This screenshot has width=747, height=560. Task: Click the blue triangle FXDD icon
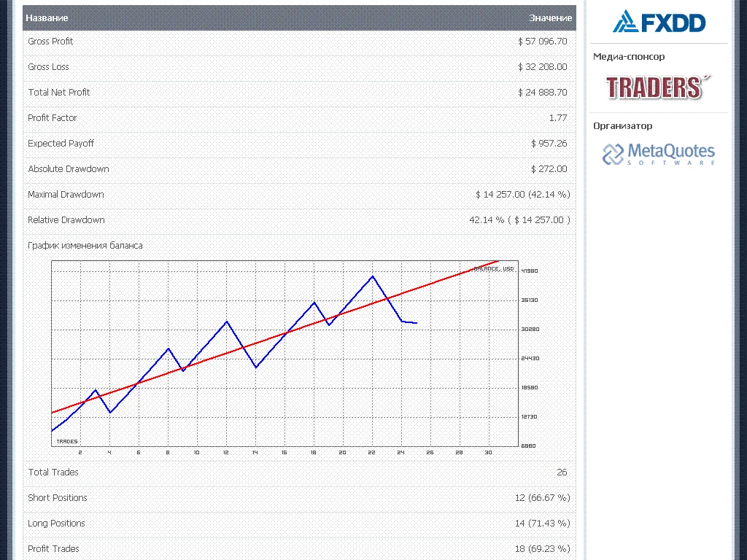point(626,20)
